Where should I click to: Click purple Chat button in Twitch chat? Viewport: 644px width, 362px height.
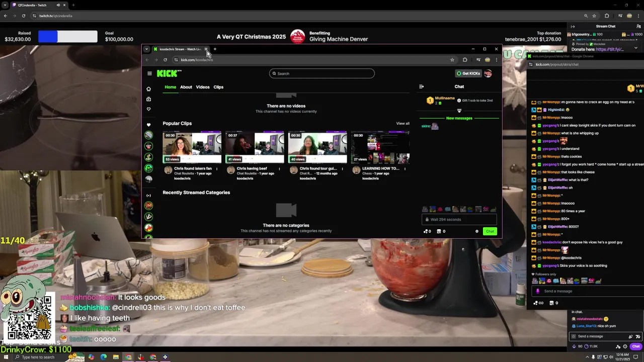(636, 346)
